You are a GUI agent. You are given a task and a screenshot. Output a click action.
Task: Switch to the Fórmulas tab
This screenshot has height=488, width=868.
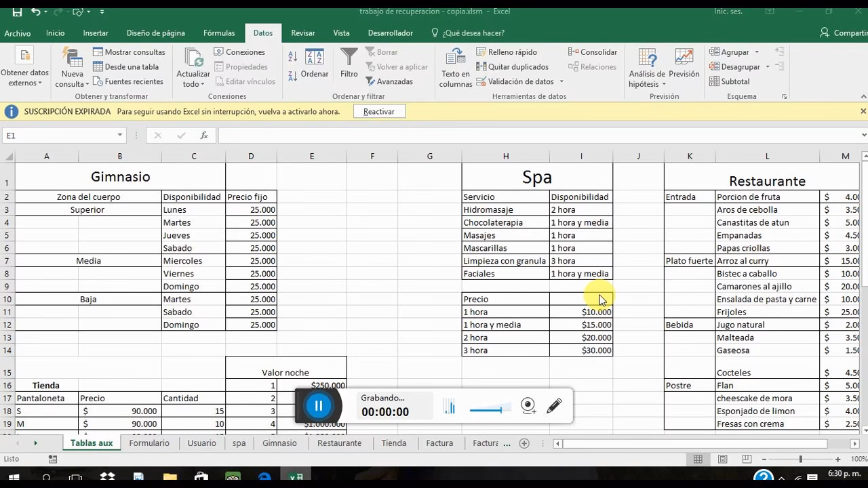[219, 33]
